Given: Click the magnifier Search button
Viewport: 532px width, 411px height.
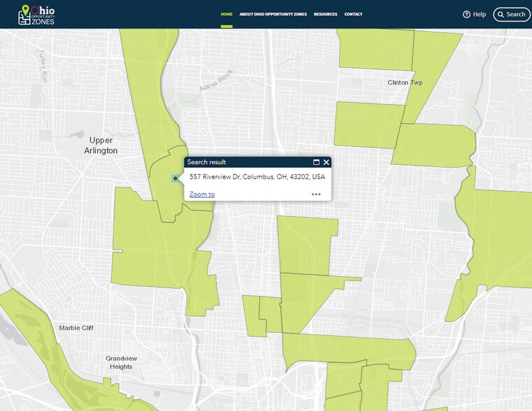Looking at the screenshot, I should 511,14.
